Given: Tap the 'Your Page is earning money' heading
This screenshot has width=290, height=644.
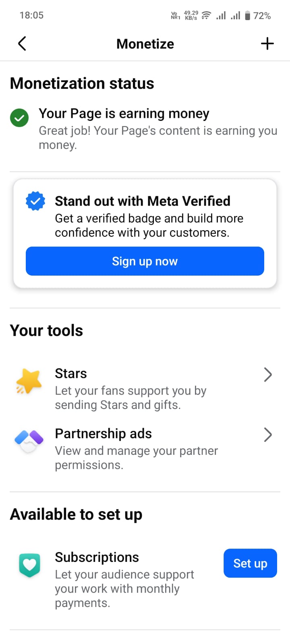Looking at the screenshot, I should pos(124,114).
